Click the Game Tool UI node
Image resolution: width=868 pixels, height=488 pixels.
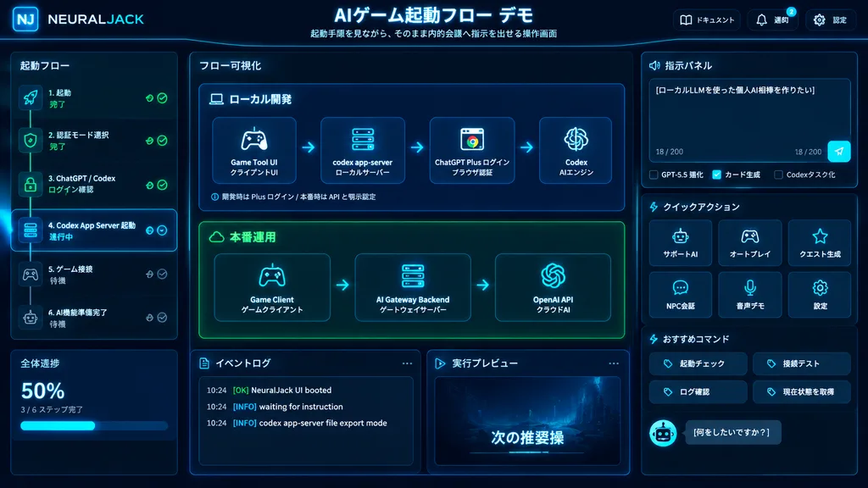[254, 150]
